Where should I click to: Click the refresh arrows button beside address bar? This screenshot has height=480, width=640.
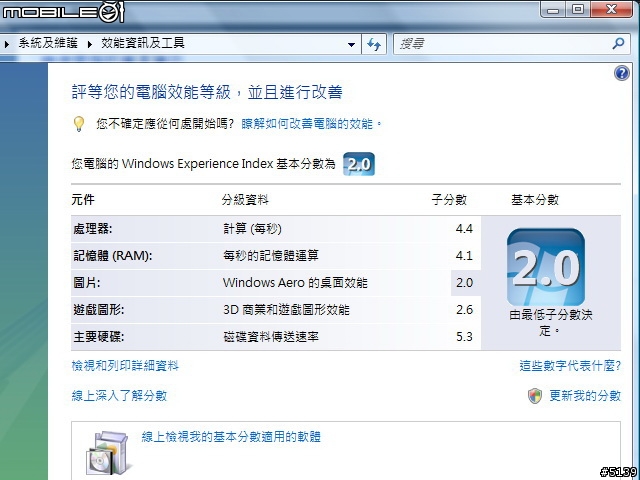[x=374, y=44]
